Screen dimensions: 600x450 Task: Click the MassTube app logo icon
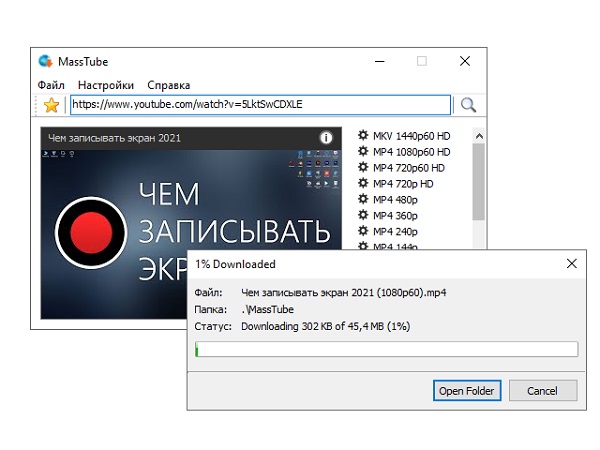[45, 61]
